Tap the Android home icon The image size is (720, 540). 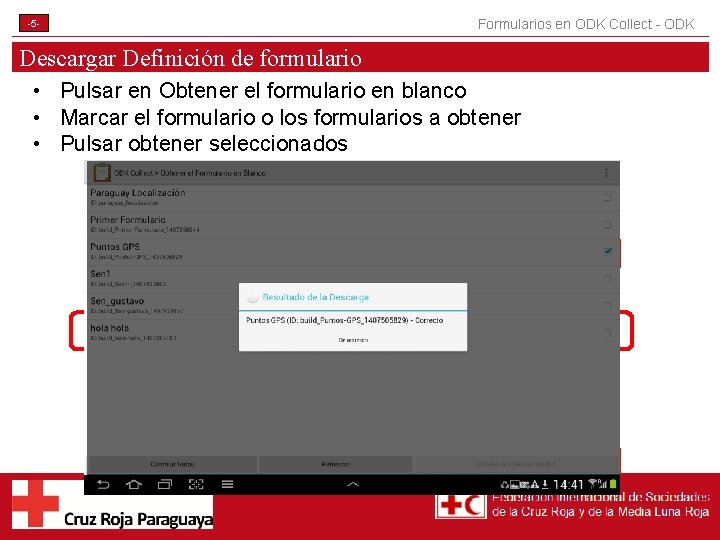coord(134,484)
